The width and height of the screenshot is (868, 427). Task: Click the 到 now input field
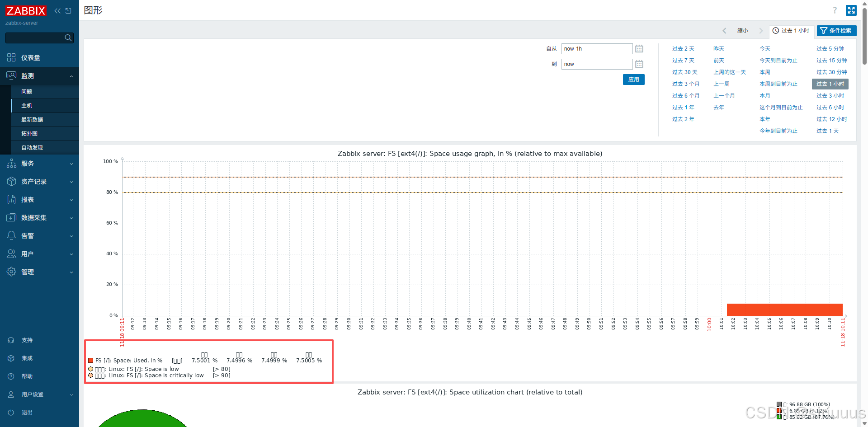tap(597, 64)
